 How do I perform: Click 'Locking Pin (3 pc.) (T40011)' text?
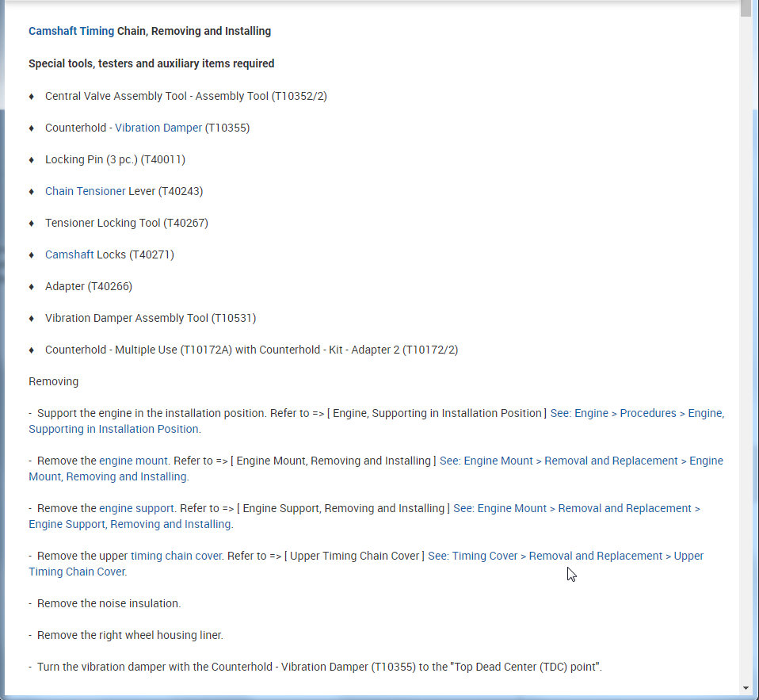coord(115,160)
